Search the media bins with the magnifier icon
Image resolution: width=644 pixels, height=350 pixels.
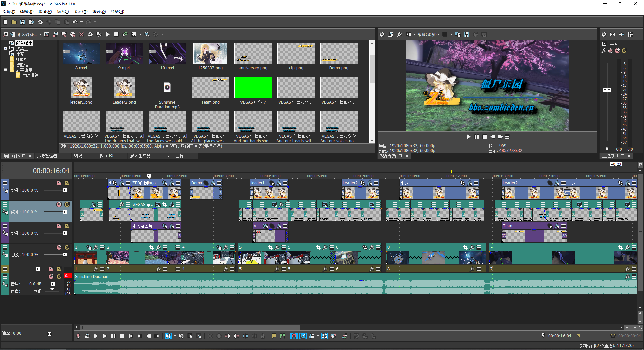pyautogui.click(x=147, y=34)
